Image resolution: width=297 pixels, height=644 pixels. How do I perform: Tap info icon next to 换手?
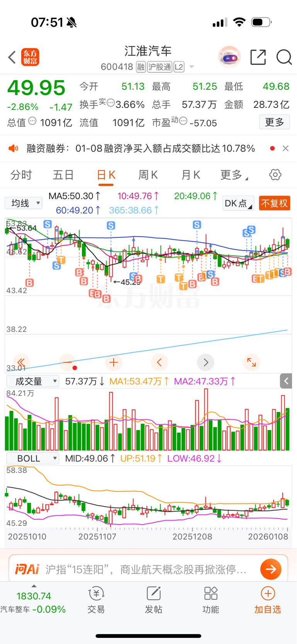click(x=110, y=103)
